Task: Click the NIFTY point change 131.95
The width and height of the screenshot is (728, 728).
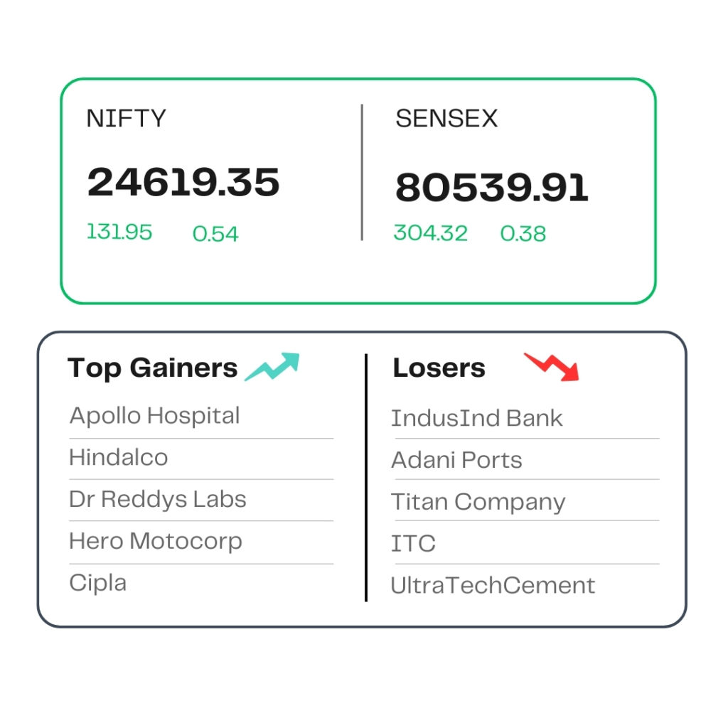Action: pos(119,232)
